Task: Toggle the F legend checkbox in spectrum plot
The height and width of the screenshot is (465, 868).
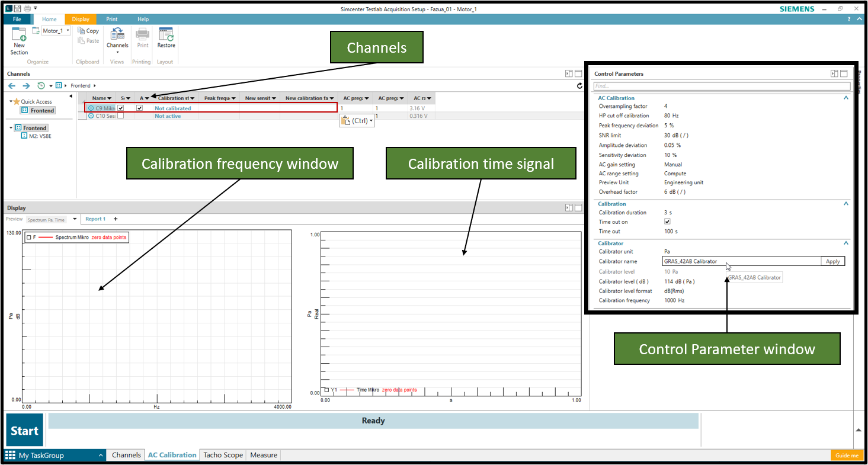Action: [28, 237]
